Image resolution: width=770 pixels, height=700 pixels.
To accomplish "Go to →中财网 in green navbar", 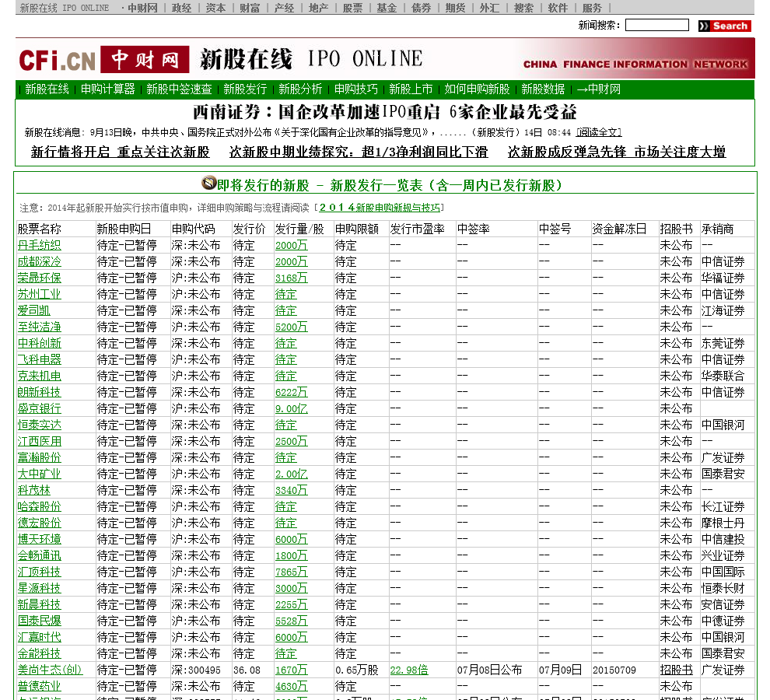I will (x=598, y=89).
